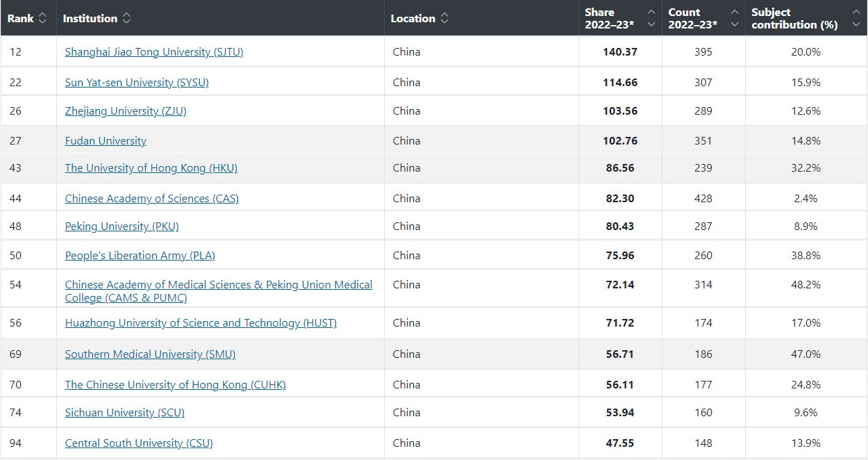Open The Chinese University of Hong Kong (CUHK)

[x=175, y=385]
